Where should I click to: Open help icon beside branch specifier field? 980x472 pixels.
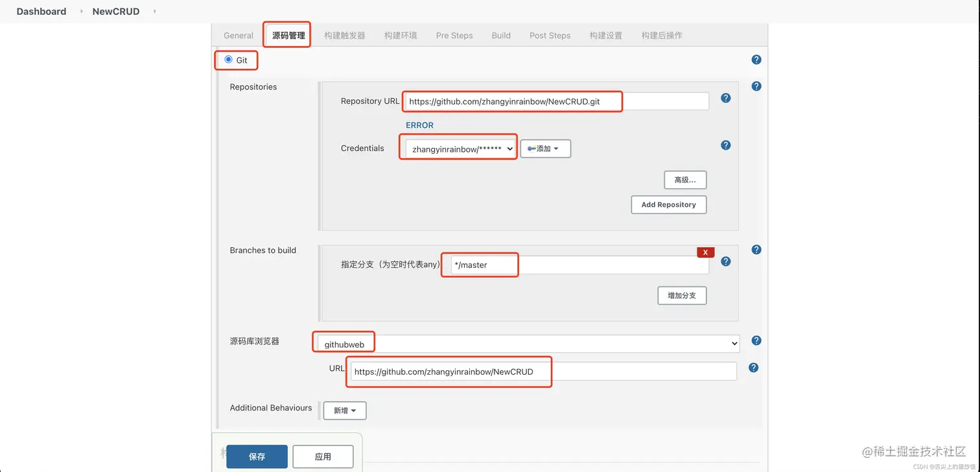click(726, 261)
